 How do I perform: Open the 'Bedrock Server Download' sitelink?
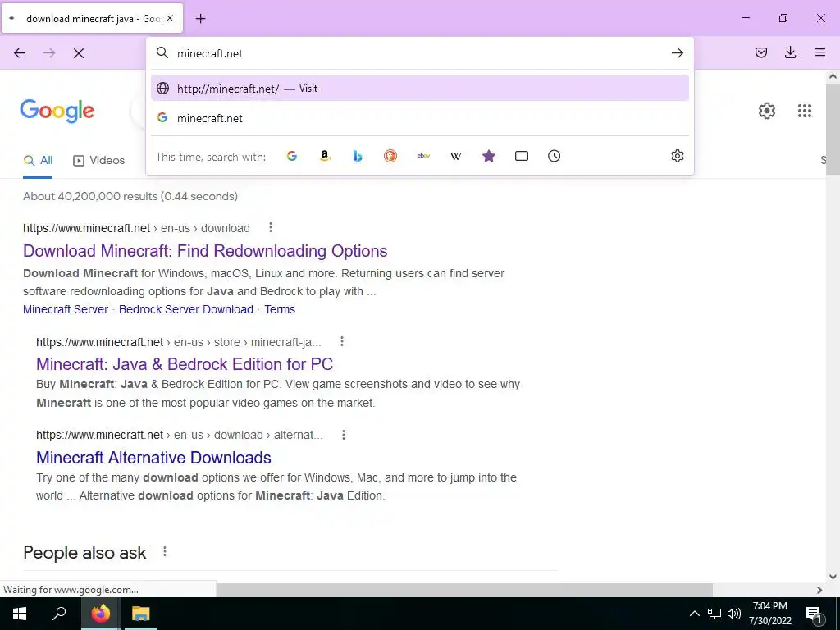(x=186, y=309)
